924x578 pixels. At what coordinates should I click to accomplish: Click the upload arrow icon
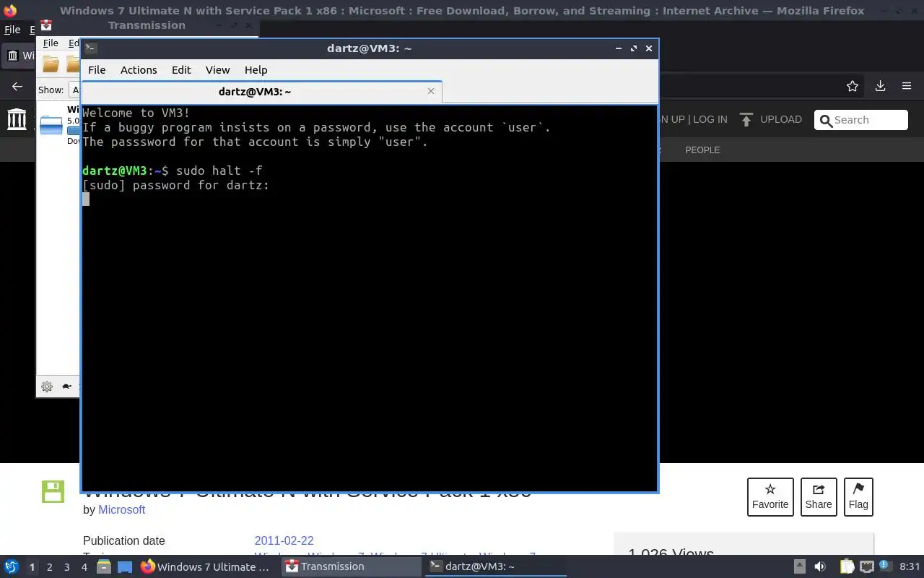point(746,119)
